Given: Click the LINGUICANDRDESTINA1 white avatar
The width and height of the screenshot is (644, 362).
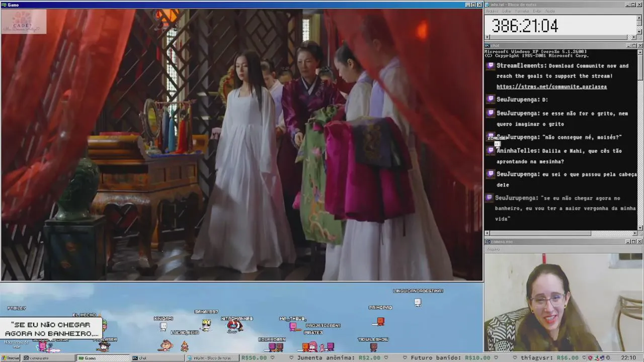Looking at the screenshot, I should 417,302.
